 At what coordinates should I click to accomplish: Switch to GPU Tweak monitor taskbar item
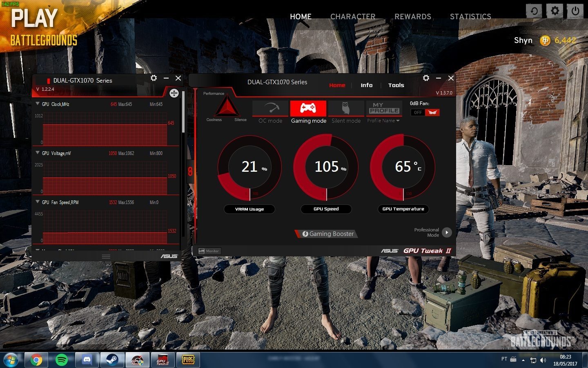coord(137,360)
